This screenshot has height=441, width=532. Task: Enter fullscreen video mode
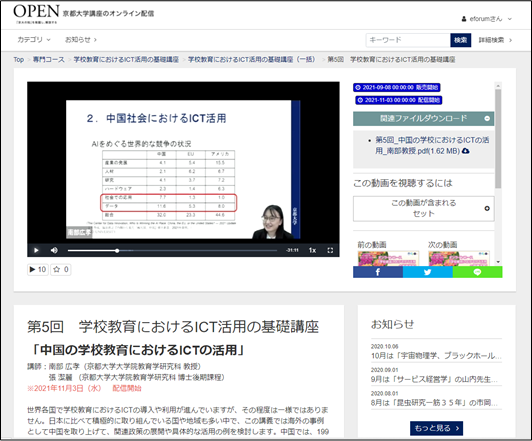tap(330, 250)
